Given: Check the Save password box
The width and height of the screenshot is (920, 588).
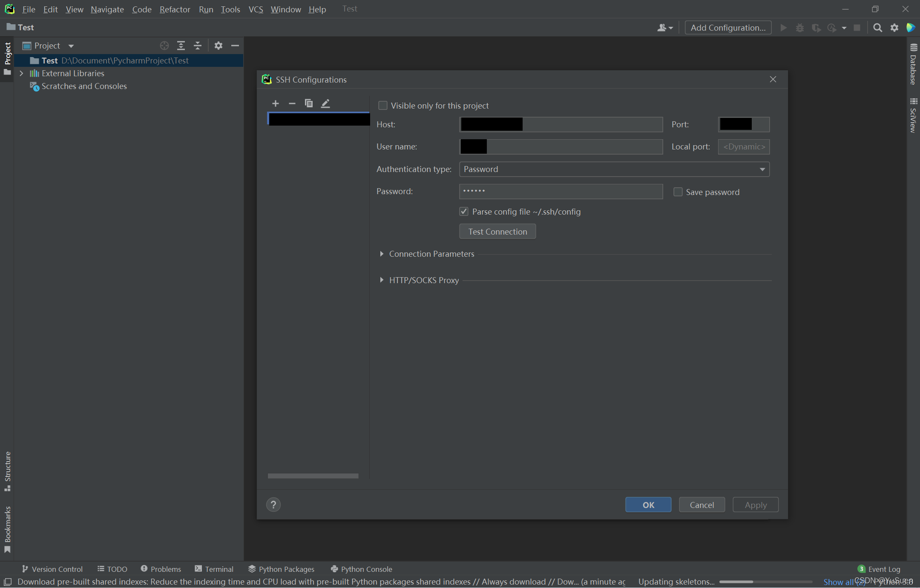Looking at the screenshot, I should pos(678,192).
